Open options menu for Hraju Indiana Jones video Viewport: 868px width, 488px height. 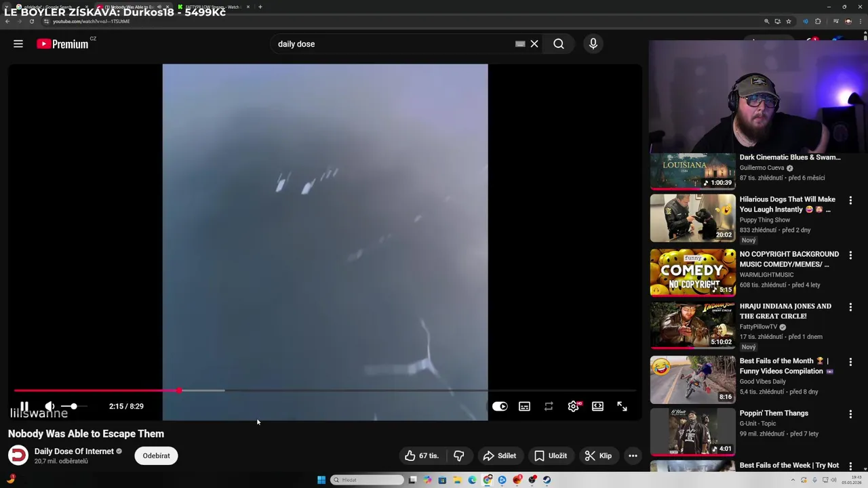point(850,307)
